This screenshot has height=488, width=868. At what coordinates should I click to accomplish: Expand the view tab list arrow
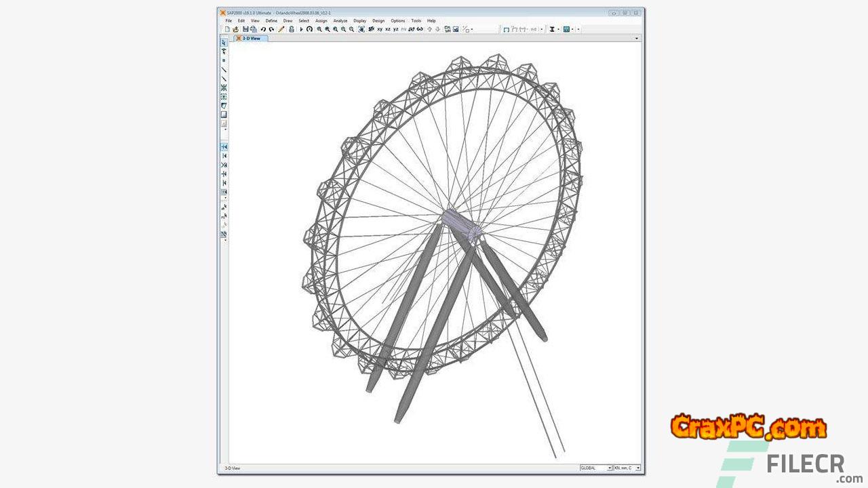tap(636, 39)
